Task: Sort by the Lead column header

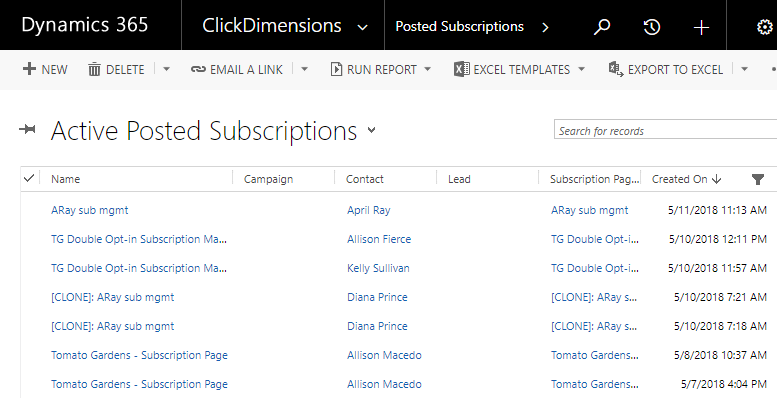Action: tap(459, 179)
